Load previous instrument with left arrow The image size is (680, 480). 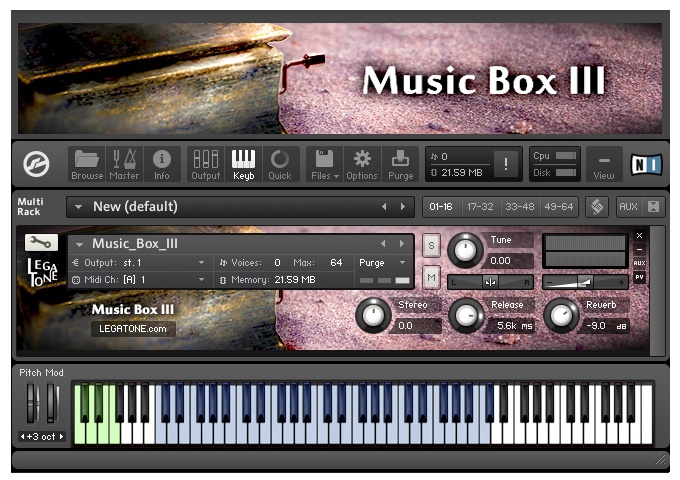coord(383,244)
